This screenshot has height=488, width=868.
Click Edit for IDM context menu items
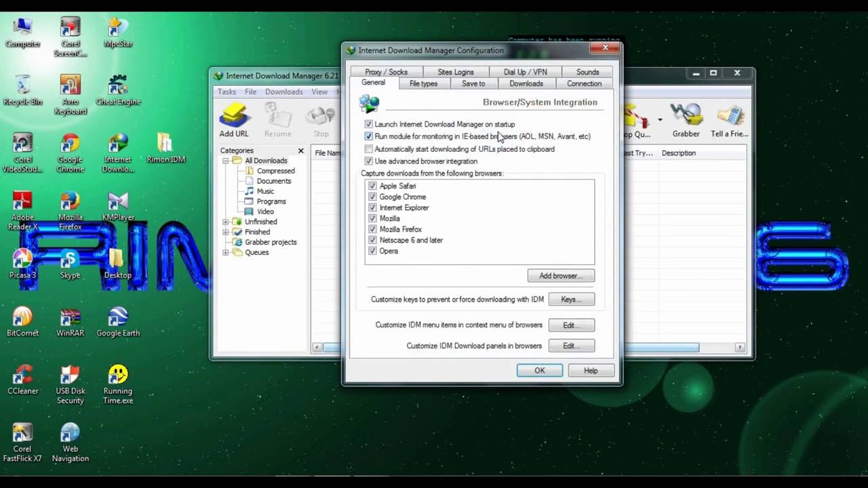pyautogui.click(x=571, y=325)
